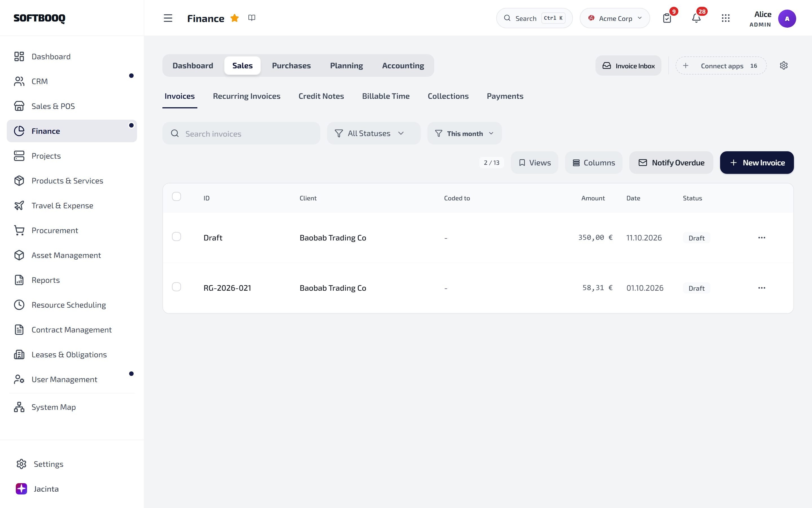This screenshot has height=508, width=812.
Task: Open CRM in the sidebar
Action: [72, 81]
